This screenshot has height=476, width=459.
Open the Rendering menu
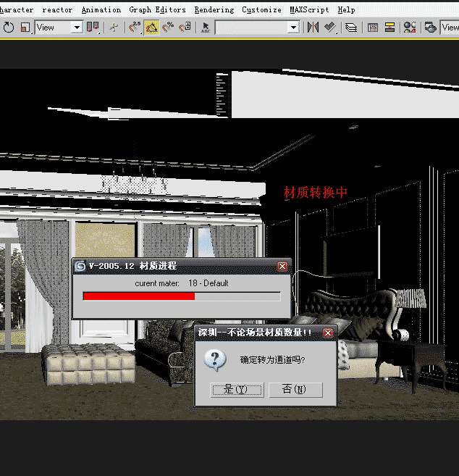[214, 9]
